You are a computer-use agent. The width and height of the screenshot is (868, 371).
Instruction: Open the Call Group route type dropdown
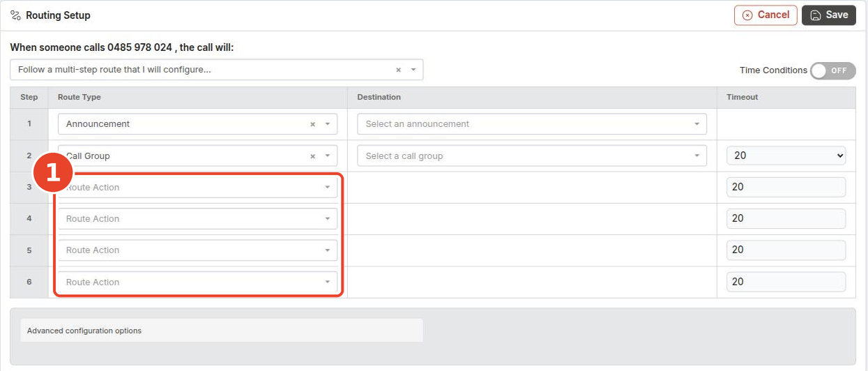point(198,156)
